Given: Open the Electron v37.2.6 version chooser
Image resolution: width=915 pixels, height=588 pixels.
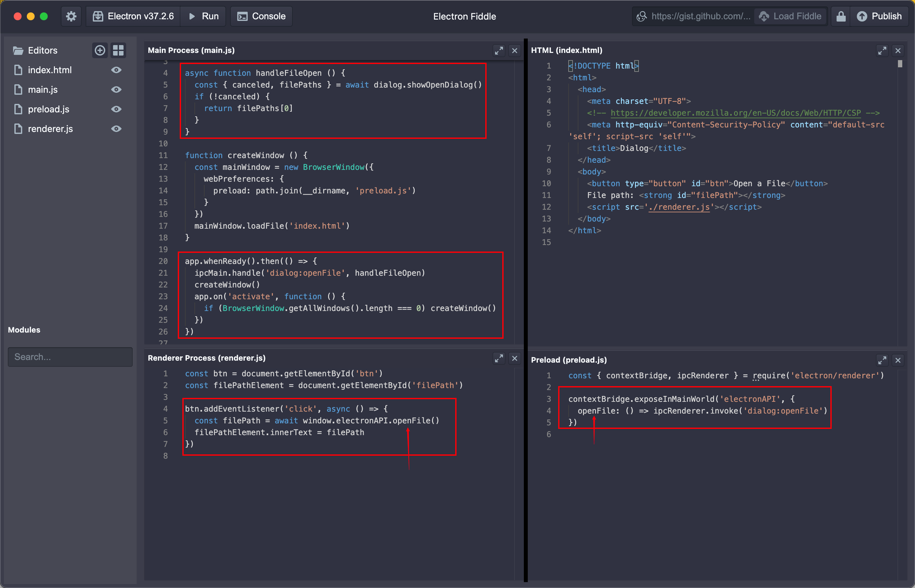Looking at the screenshot, I should coord(133,16).
